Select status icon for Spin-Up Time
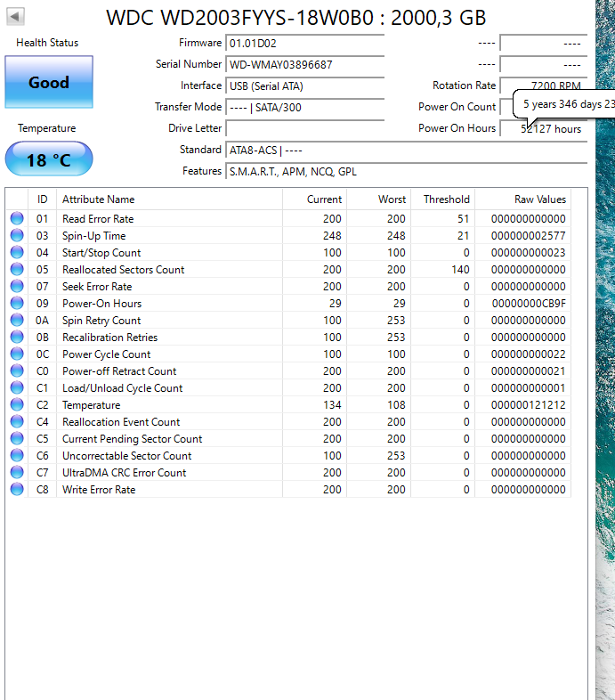The height and width of the screenshot is (700, 615). coord(17,236)
